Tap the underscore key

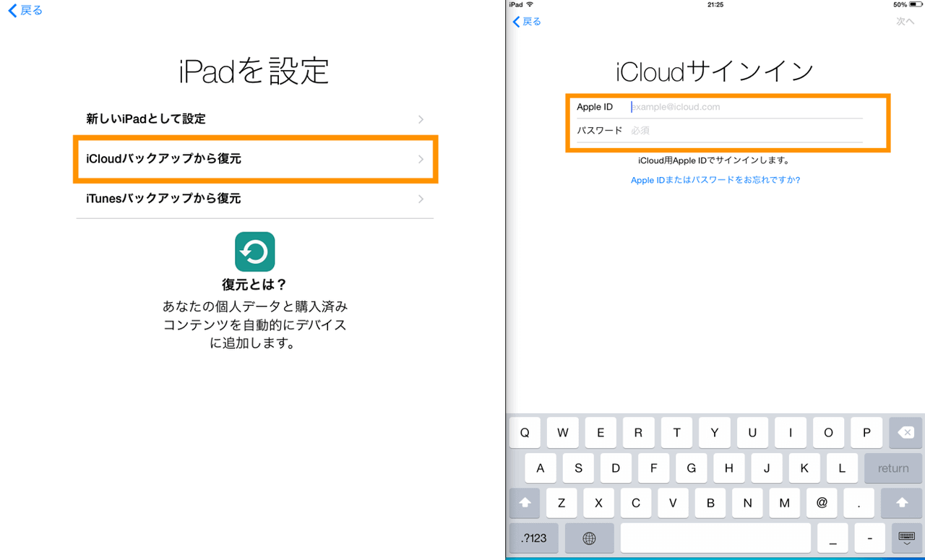click(832, 538)
